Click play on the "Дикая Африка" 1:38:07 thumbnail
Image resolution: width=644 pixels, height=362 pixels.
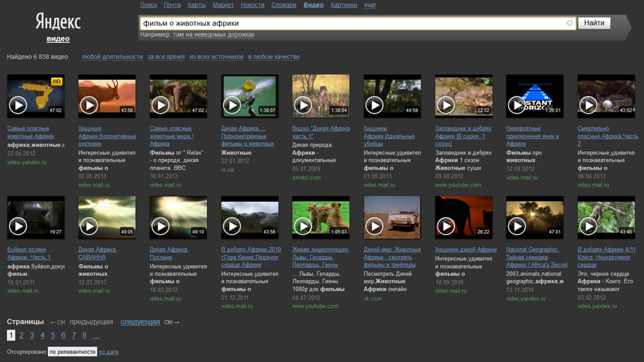[x=232, y=104]
